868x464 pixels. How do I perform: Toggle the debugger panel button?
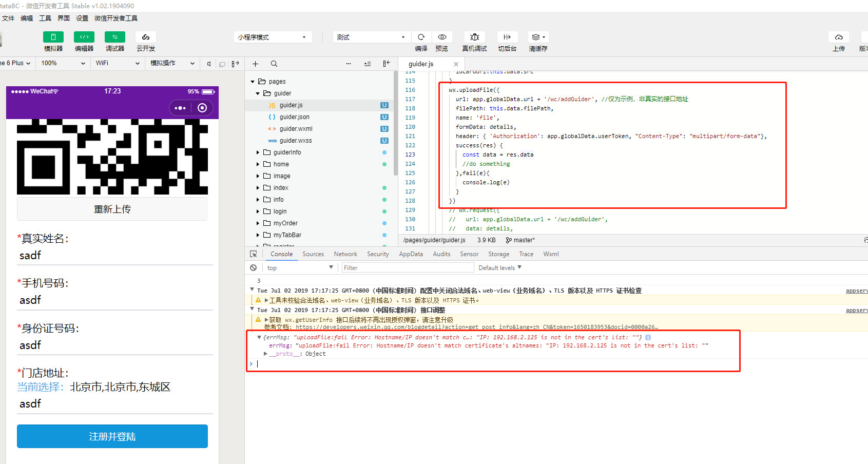pyautogui.click(x=115, y=37)
